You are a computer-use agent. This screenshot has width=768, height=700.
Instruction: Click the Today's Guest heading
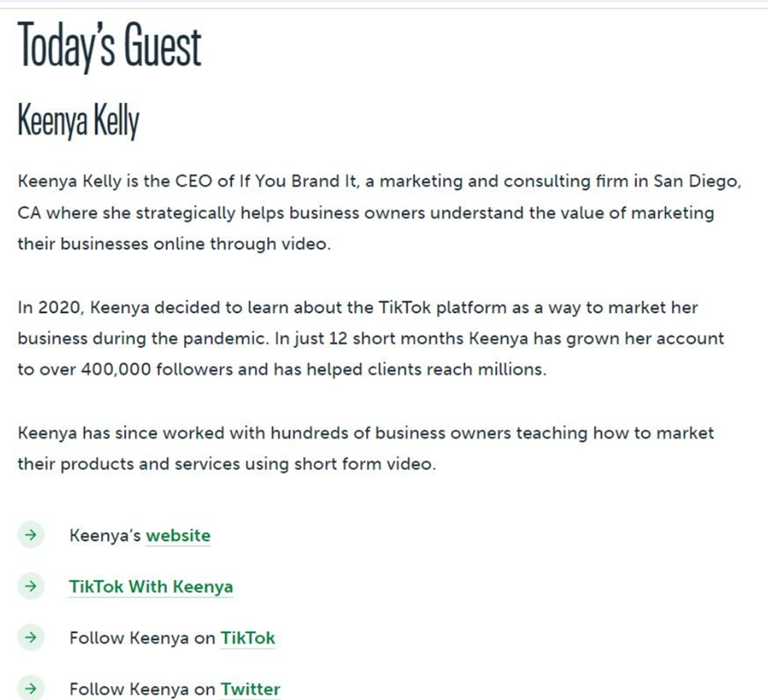[x=109, y=47]
